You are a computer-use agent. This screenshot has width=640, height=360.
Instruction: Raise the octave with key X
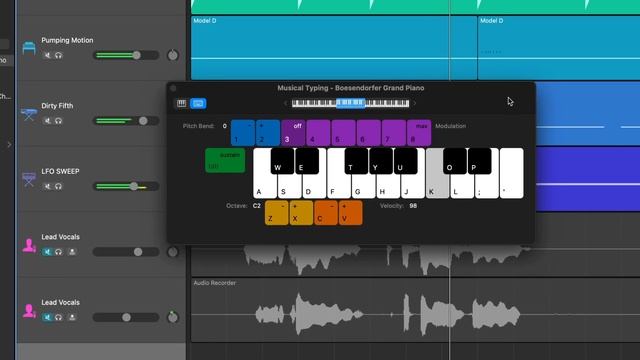pyautogui.click(x=301, y=213)
